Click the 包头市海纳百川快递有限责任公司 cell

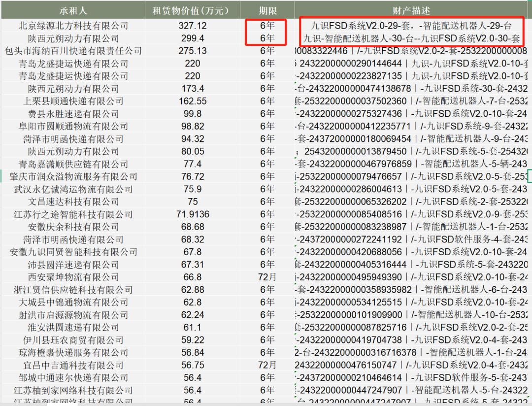[73, 51]
